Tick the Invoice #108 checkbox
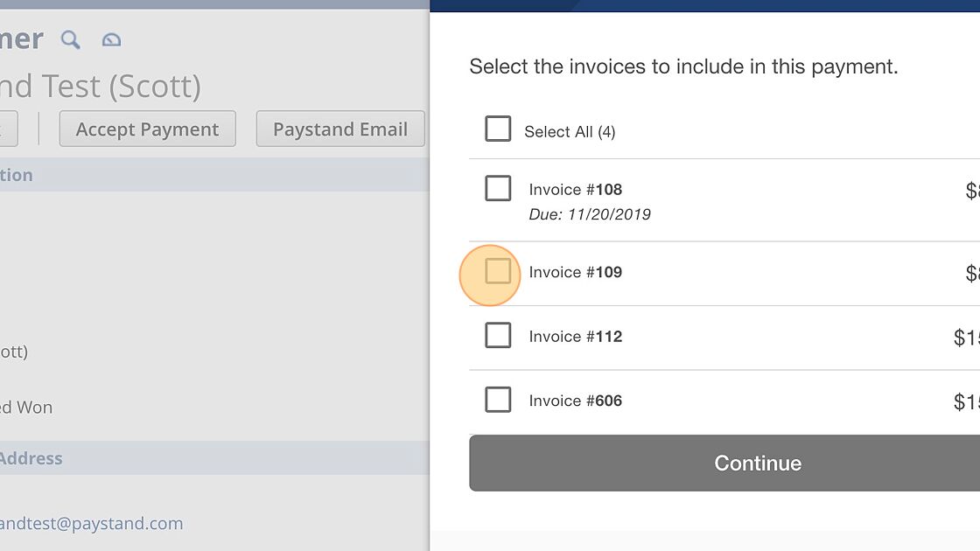This screenshot has height=551, width=980. tap(498, 188)
